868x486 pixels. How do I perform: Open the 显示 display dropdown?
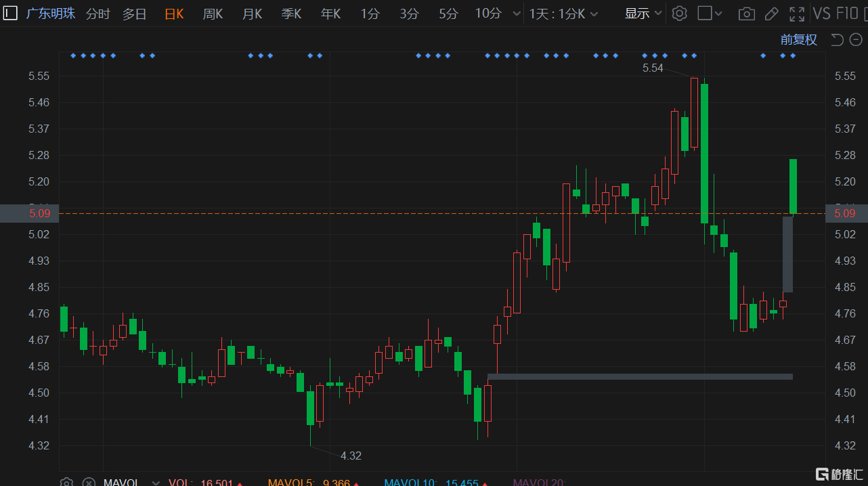click(x=643, y=14)
